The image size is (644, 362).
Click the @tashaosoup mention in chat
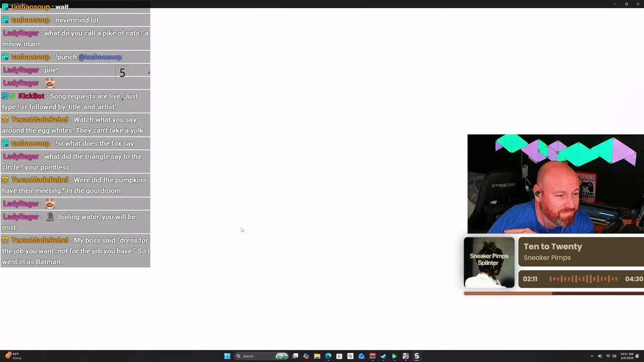coord(100,57)
